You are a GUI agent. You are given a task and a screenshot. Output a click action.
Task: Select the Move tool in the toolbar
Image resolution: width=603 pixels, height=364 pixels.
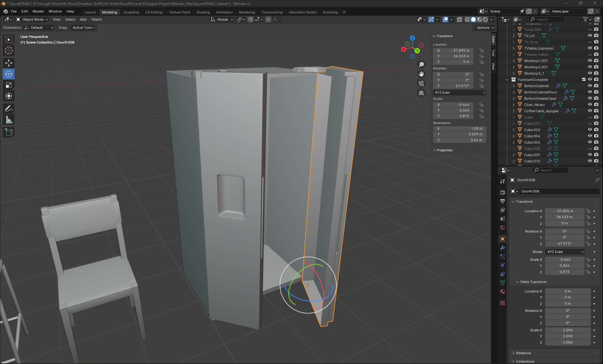[x=9, y=63]
